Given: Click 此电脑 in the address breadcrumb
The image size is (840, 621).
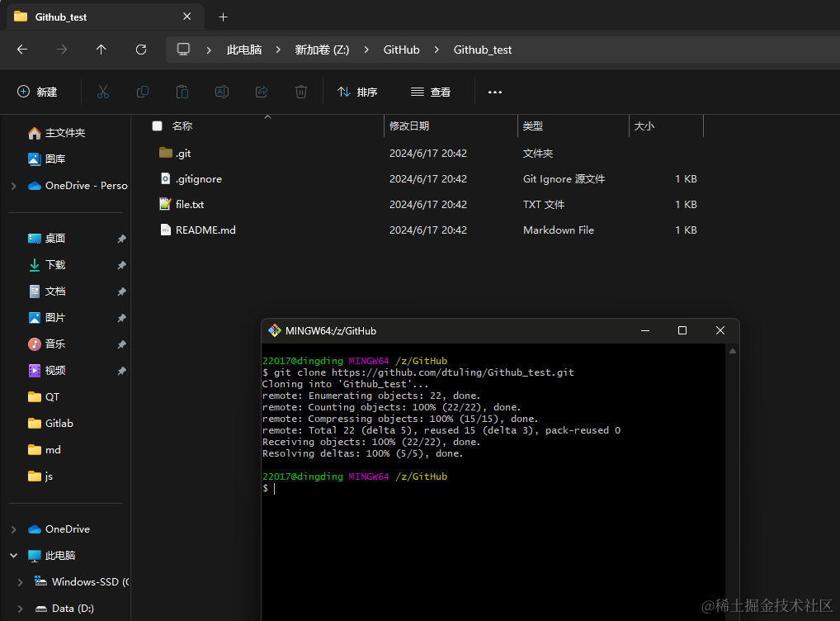Looking at the screenshot, I should pos(244,50).
